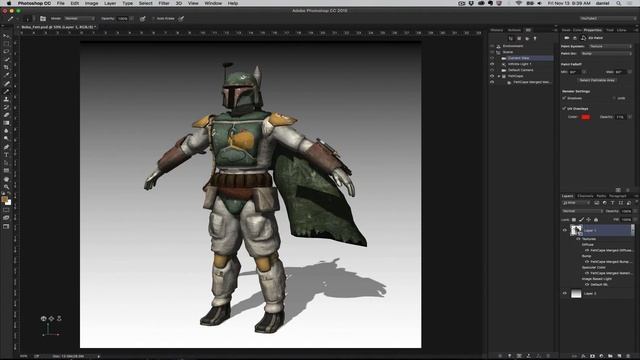Click the Layer 1 thumbnail
This screenshot has height=360, width=640.
pos(576,230)
